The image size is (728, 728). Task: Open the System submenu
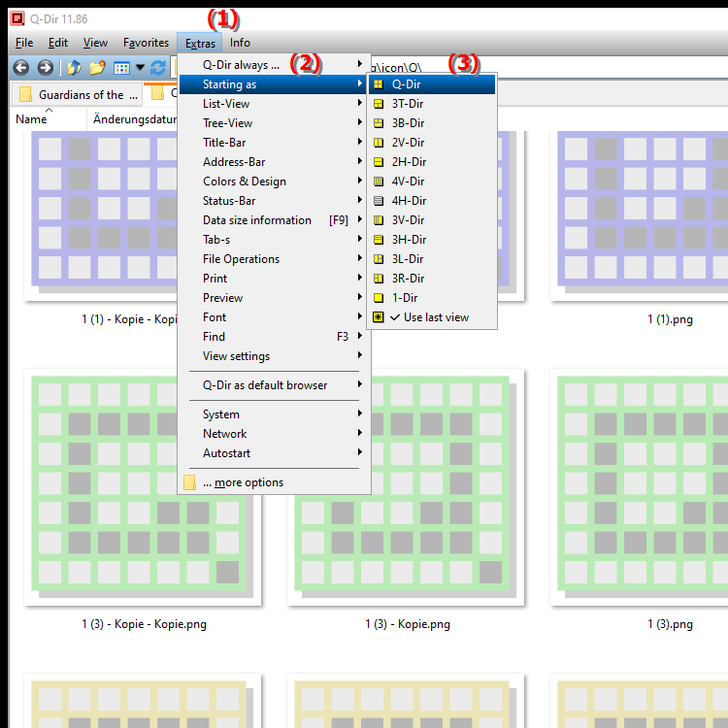274,414
